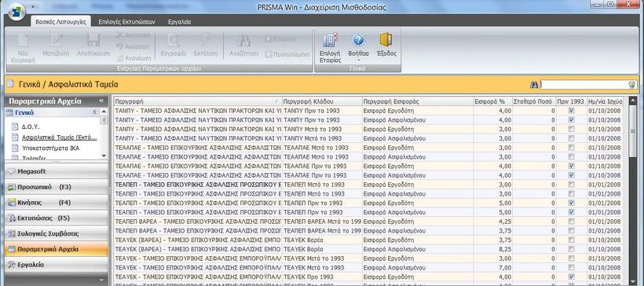Click the binoculars icon beside the search field
The width and height of the screenshot is (644, 286).
click(x=534, y=84)
